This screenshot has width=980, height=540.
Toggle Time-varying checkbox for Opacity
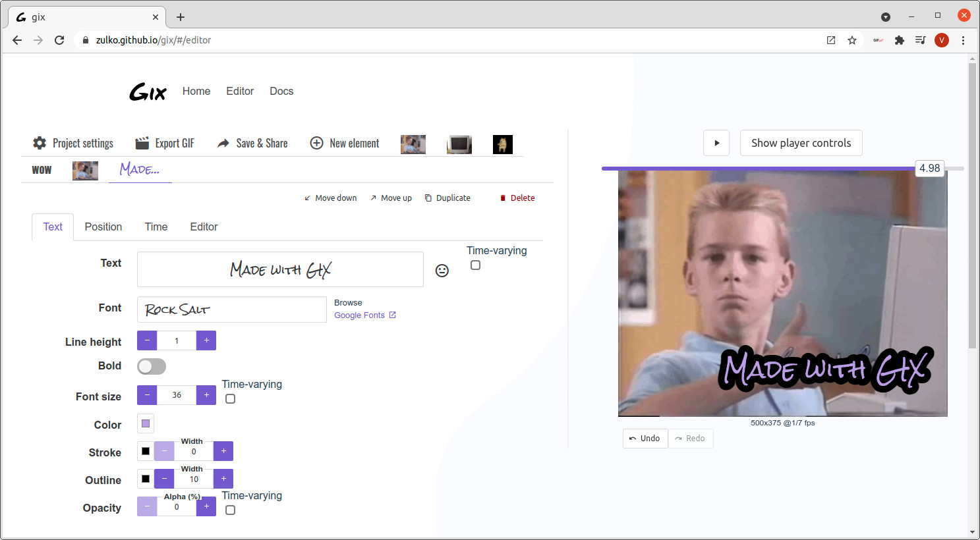pyautogui.click(x=230, y=510)
